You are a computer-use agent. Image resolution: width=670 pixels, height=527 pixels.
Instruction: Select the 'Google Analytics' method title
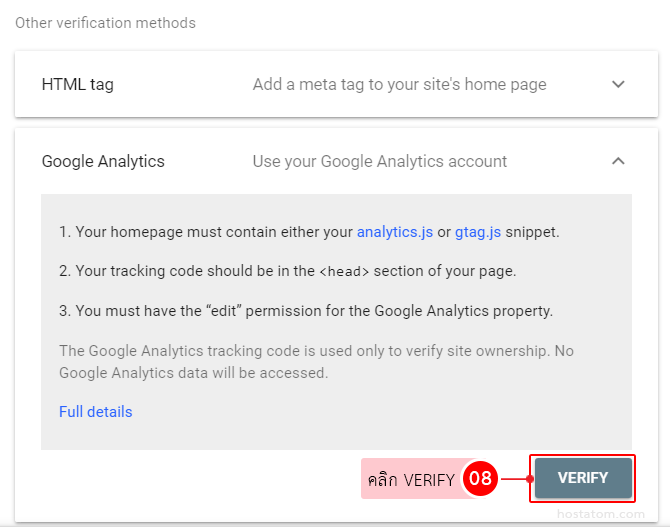point(103,161)
